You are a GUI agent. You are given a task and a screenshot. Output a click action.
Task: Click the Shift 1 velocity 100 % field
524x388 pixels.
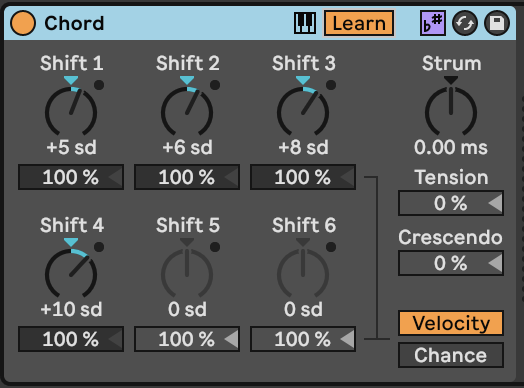71,177
